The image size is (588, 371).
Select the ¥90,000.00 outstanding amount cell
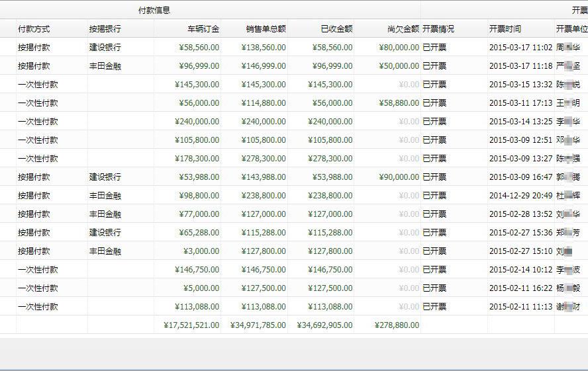[399, 177]
